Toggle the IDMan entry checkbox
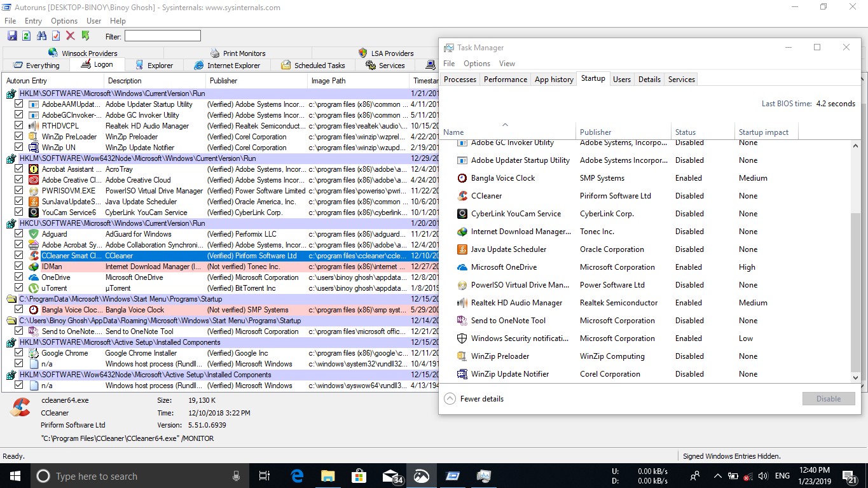This screenshot has height=488, width=868. [19, 267]
